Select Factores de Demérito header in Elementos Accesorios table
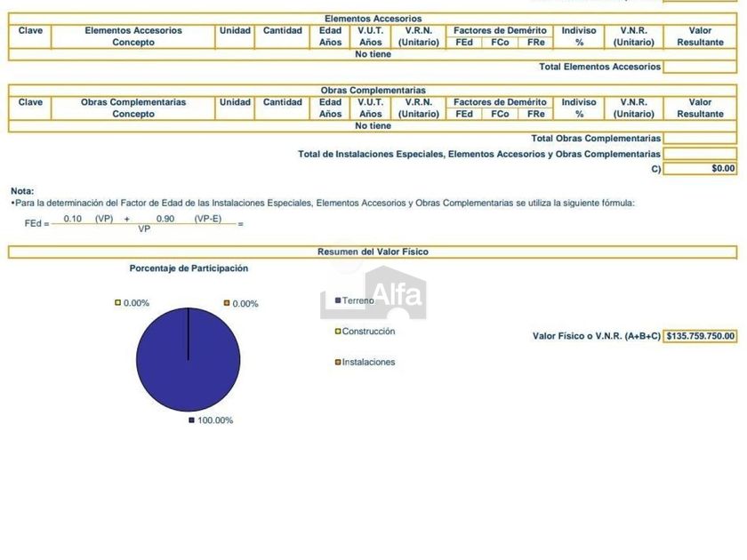This screenshot has width=747, height=560. tap(500, 30)
